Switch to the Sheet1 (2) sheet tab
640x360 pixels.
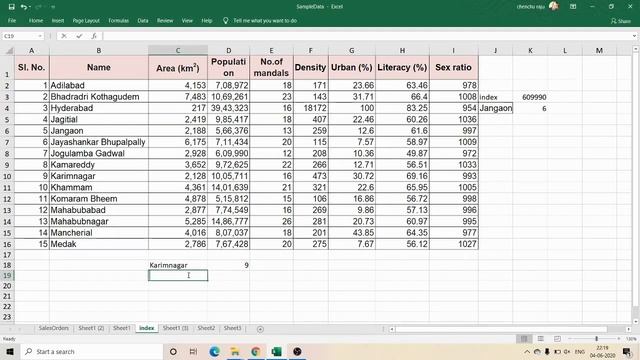pos(91,328)
